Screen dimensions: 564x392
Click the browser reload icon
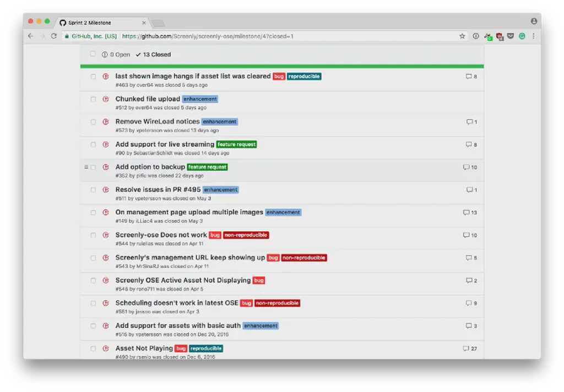point(54,36)
